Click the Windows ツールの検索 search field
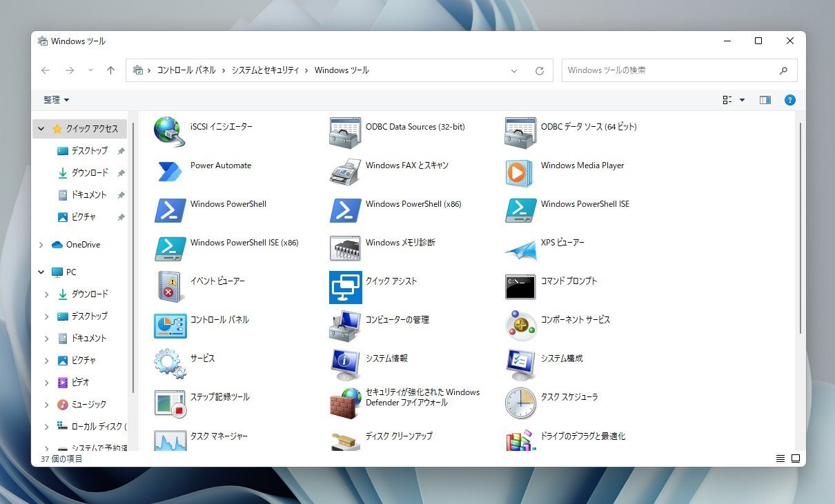835x504 pixels. click(669, 70)
